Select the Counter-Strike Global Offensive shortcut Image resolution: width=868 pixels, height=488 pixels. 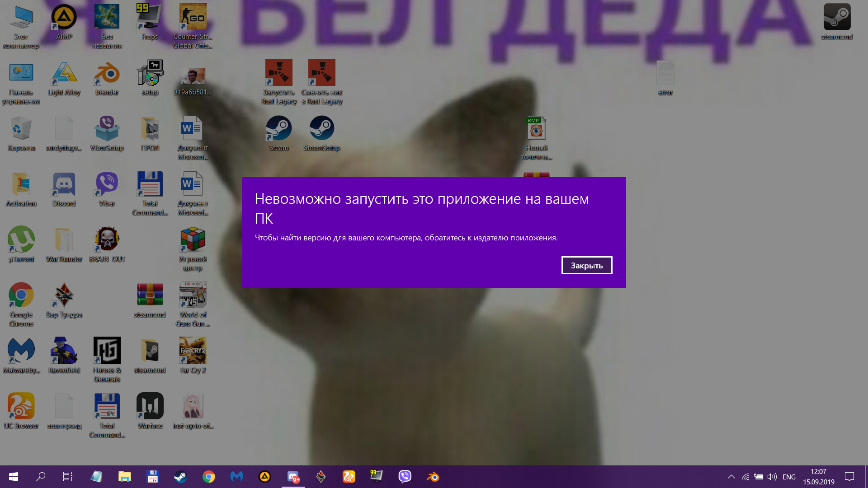pos(193,18)
